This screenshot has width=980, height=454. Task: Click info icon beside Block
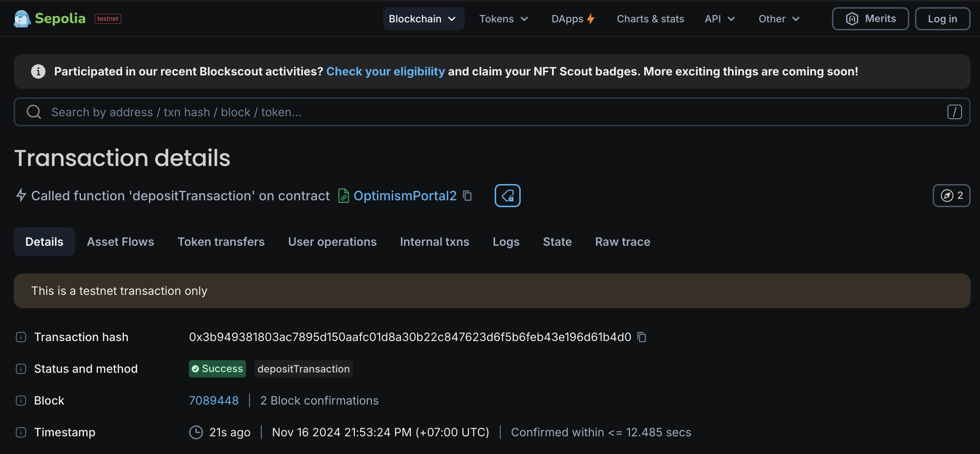tap(21, 400)
